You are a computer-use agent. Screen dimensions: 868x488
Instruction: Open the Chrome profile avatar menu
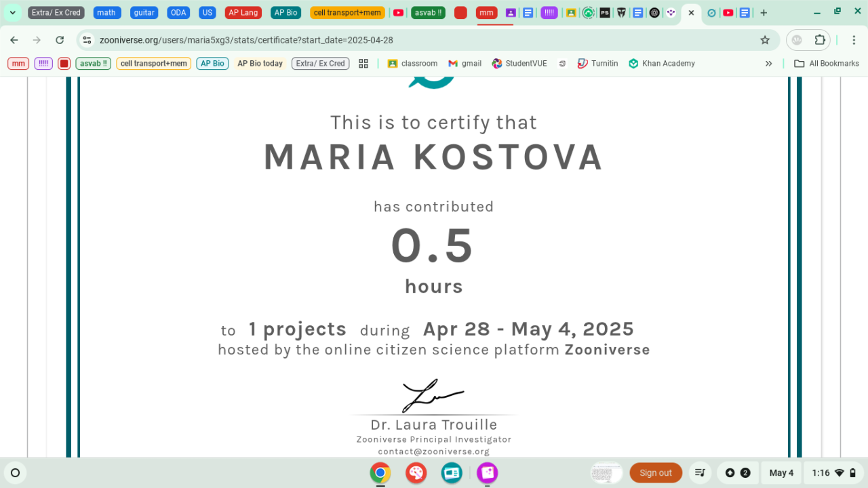[797, 40]
